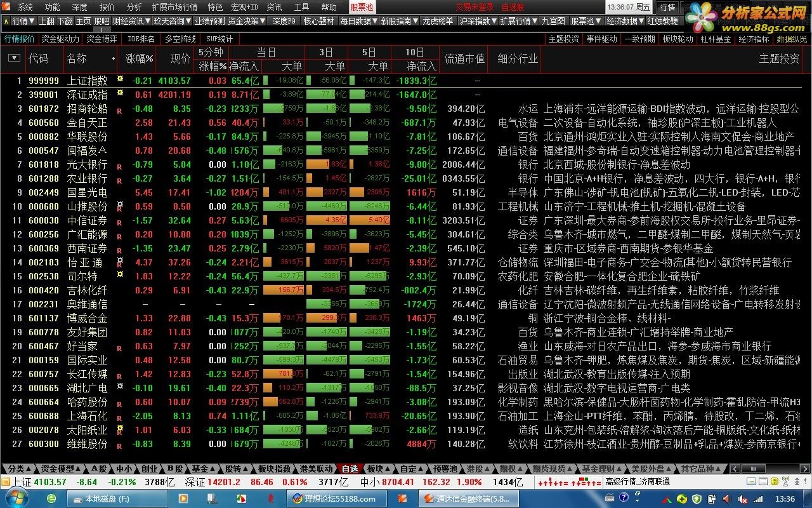Open the 分析 menu
Viewport: 812px width, 508px height.
134,7
